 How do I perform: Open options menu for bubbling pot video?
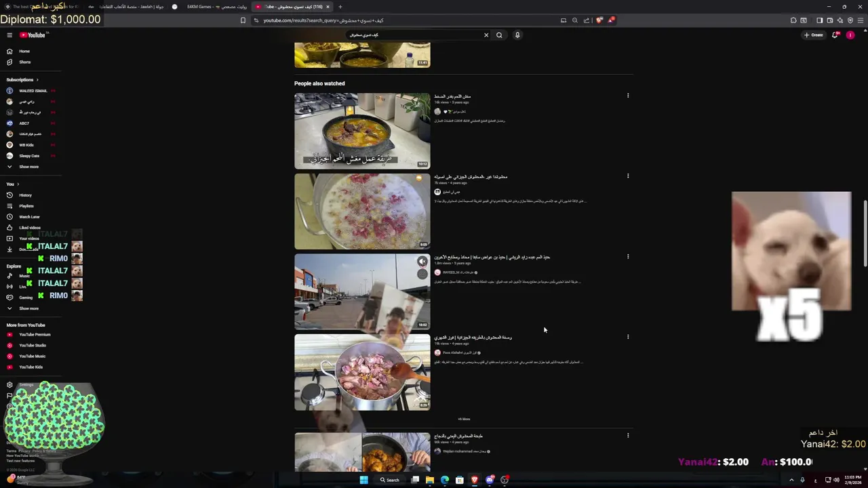628,176
